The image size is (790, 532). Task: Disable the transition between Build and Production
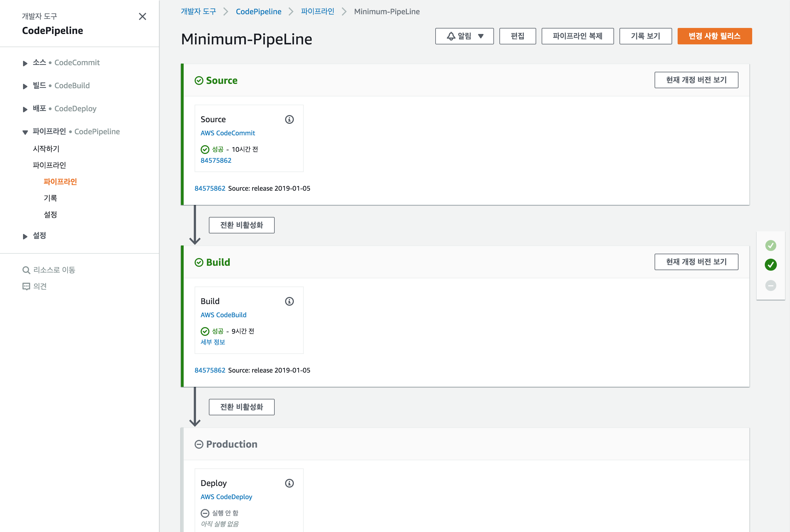point(241,407)
